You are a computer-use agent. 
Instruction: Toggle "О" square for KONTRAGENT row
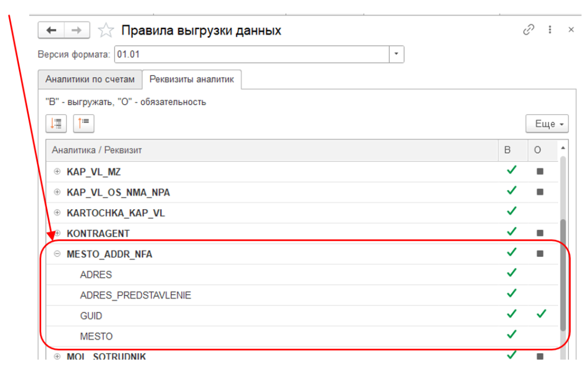(540, 233)
